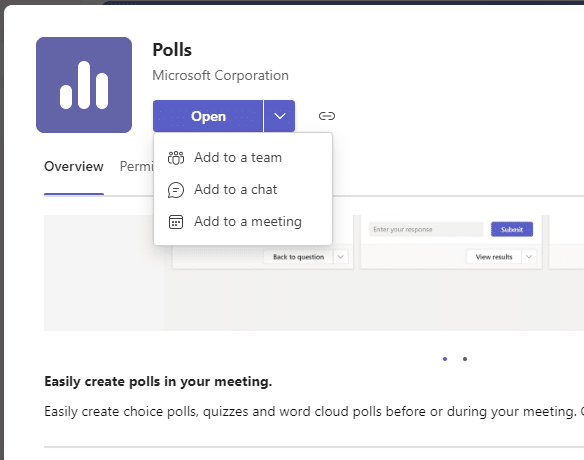The image size is (584, 460).
Task: Click the Polls app logo icon
Action: pos(84,85)
